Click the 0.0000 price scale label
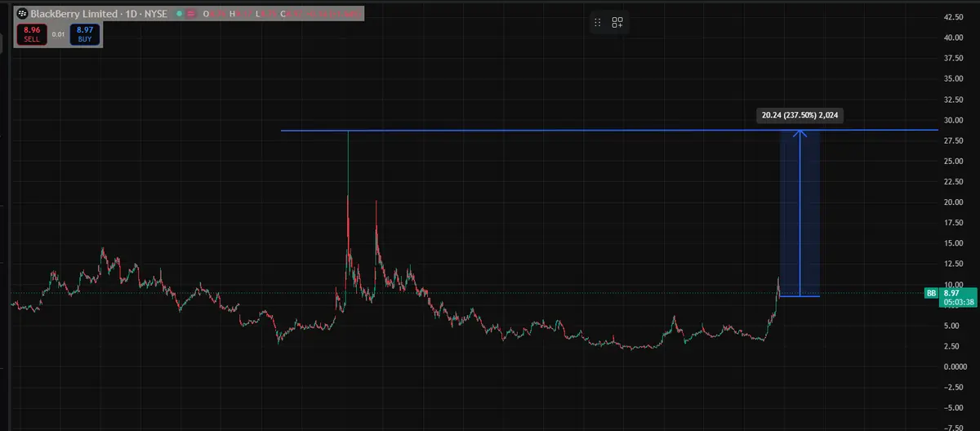 pos(955,367)
